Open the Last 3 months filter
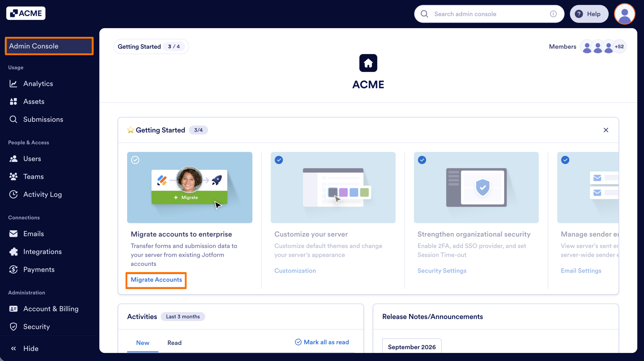Viewport: 644px width, 361px height. click(x=183, y=317)
